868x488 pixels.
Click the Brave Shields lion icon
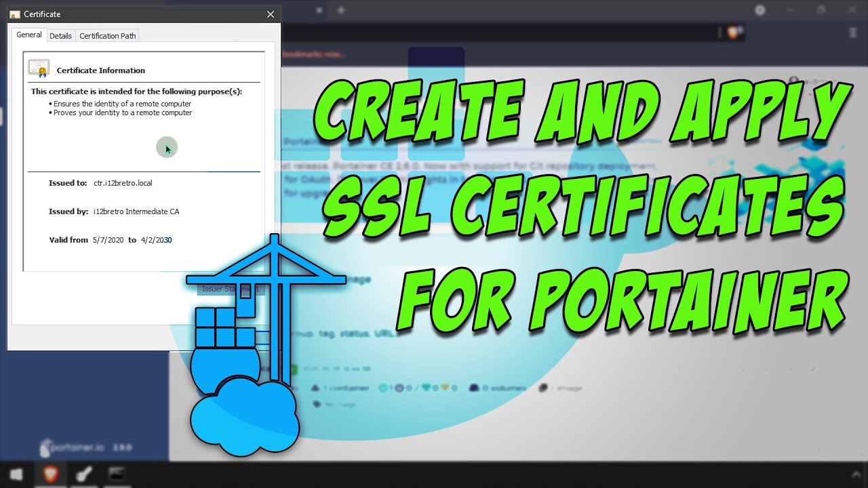(x=734, y=31)
